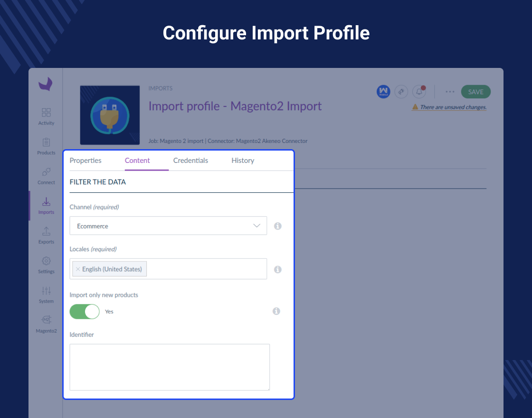This screenshot has height=418, width=532.
Task: Toggle Import only new products switch
Action: coord(85,312)
